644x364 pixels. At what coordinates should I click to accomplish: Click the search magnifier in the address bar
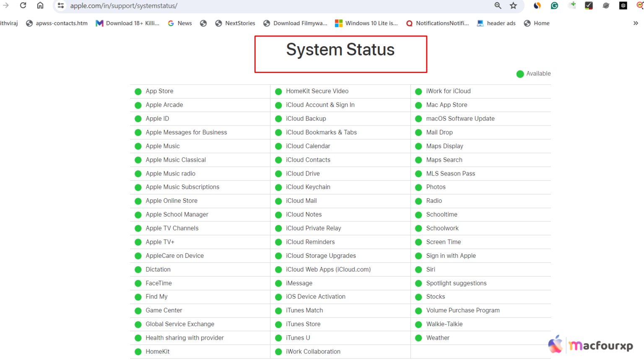[x=498, y=6]
